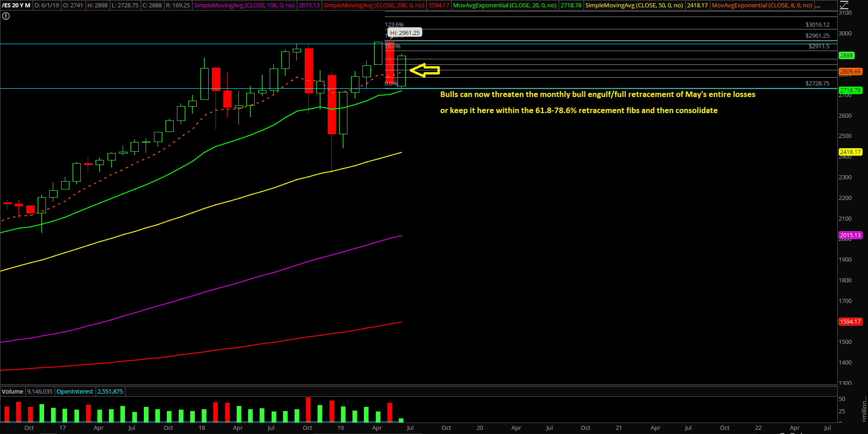Screen dimensions: 868x434
Task: Select the MovAvgExponential 8 study label
Action: (x=761, y=6)
